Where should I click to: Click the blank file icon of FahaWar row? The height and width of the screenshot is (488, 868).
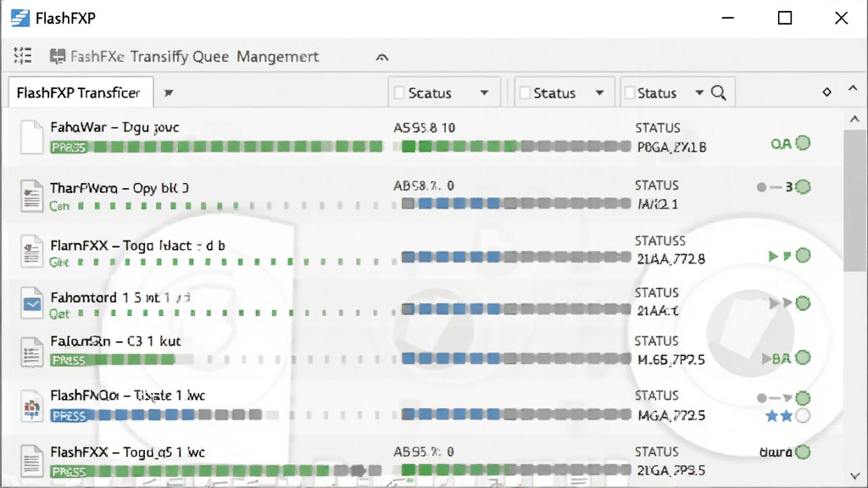31,136
